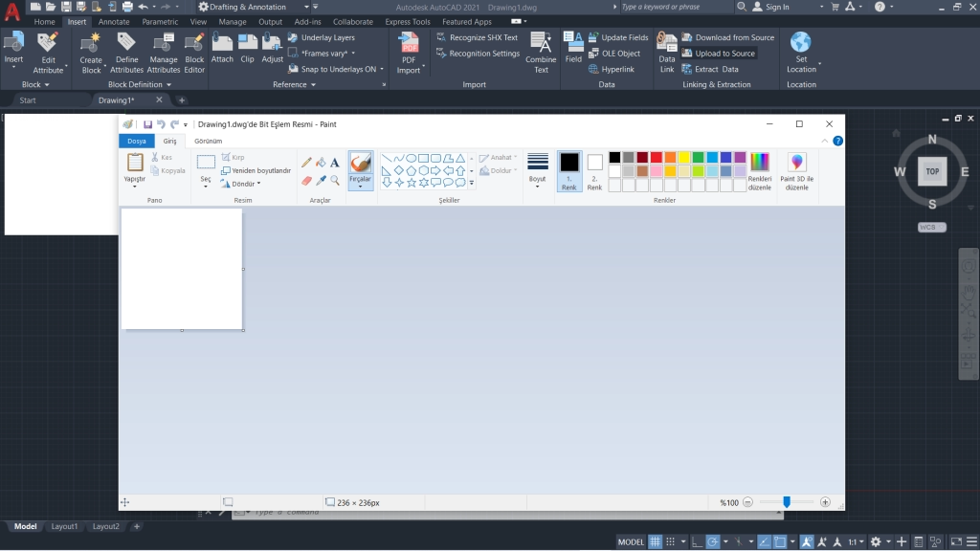Click the Upload to Source button

click(720, 54)
